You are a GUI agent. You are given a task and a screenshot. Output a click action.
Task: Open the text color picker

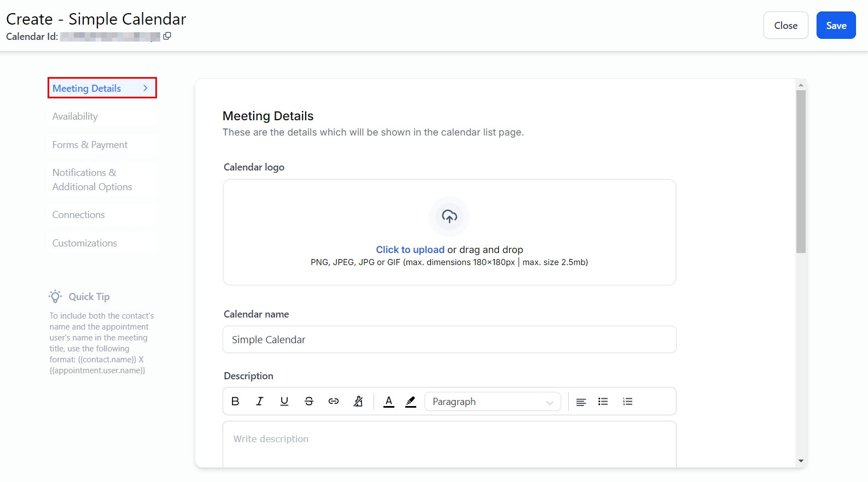click(389, 402)
